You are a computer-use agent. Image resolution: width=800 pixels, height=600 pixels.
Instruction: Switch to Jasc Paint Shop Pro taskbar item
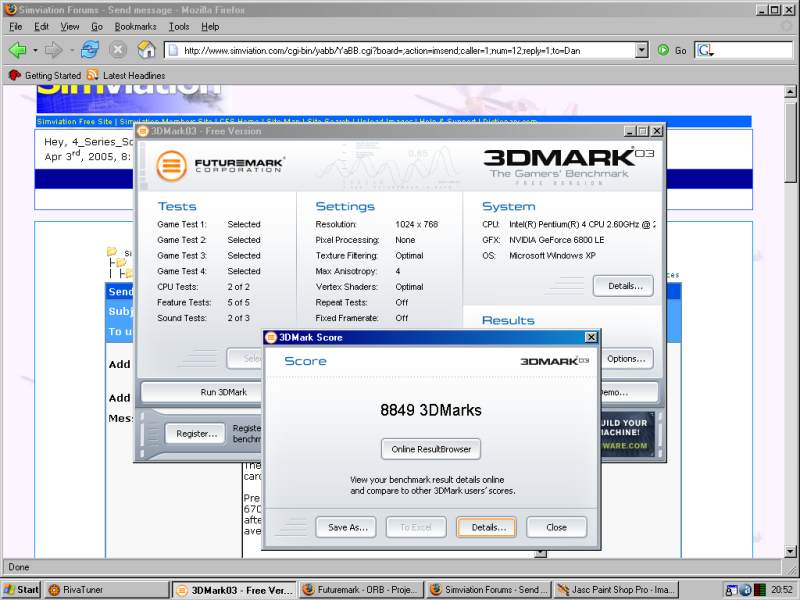point(615,590)
